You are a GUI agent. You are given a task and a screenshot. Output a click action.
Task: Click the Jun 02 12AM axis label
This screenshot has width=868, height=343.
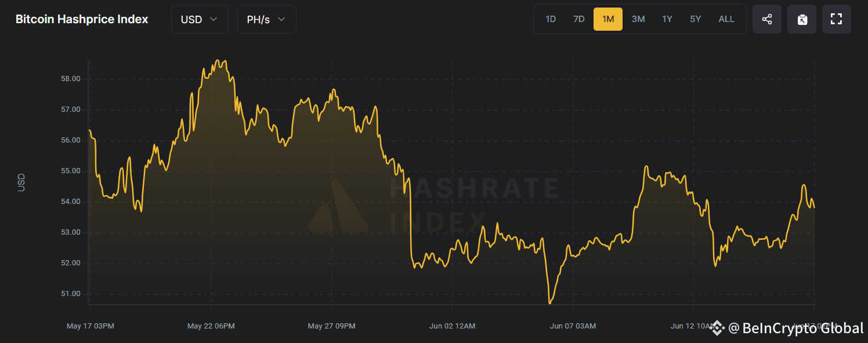point(453,326)
